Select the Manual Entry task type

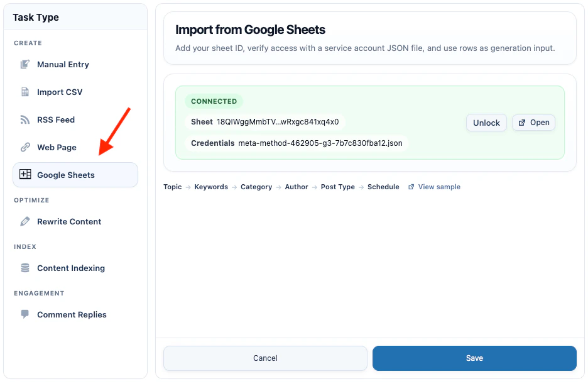click(x=75, y=65)
